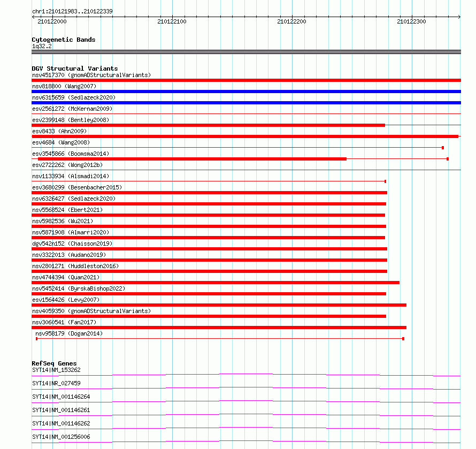Open the nsv5871908 (Almarri2020) variant label
The height and width of the screenshot is (449, 476).
pos(71,232)
